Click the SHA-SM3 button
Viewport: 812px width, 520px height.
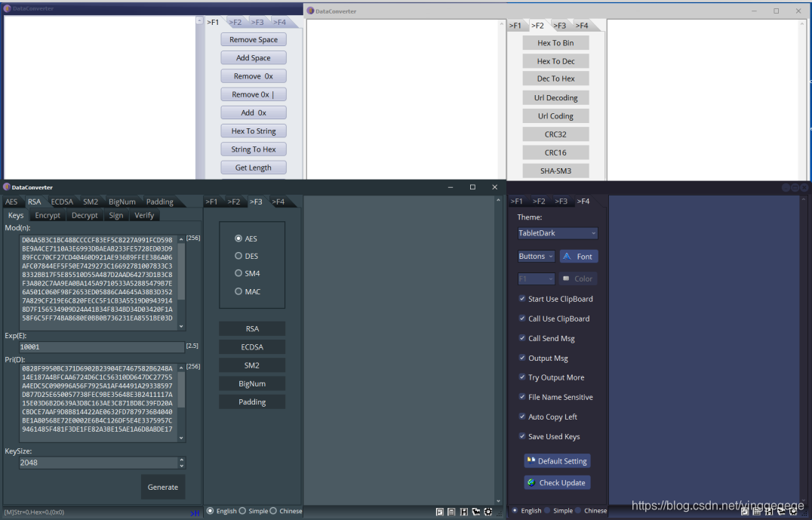click(555, 171)
